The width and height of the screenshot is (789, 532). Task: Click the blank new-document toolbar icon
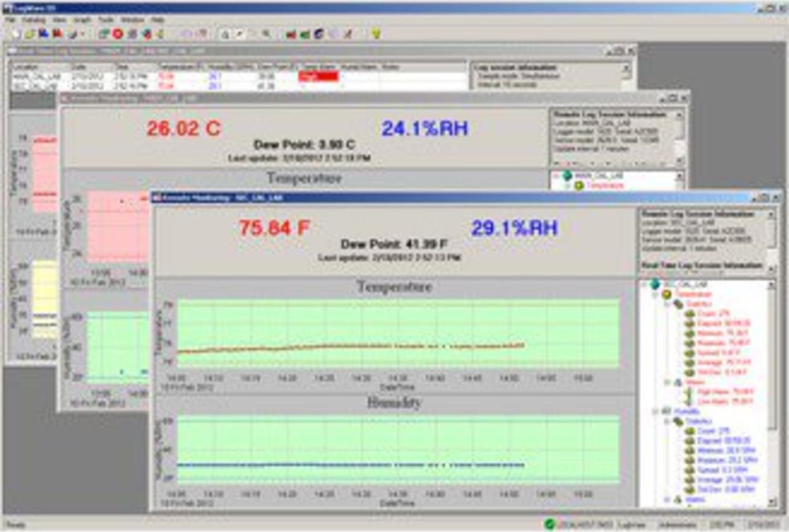pyautogui.click(x=16, y=34)
